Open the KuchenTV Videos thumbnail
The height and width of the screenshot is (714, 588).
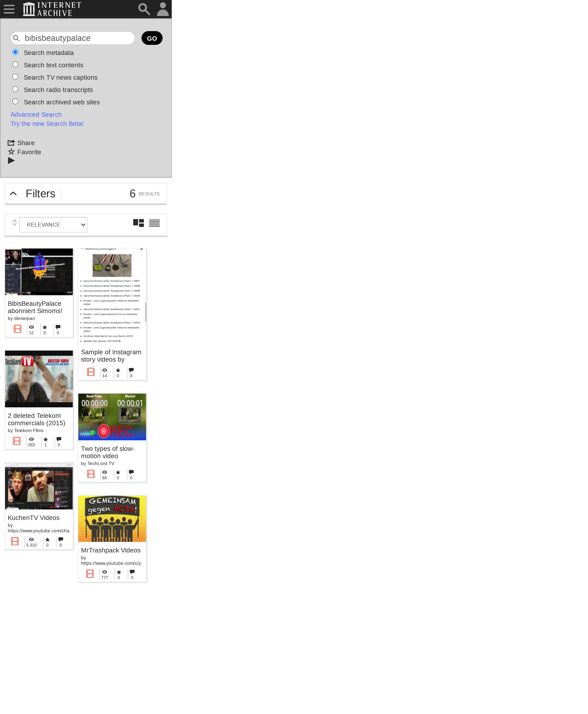[39, 486]
